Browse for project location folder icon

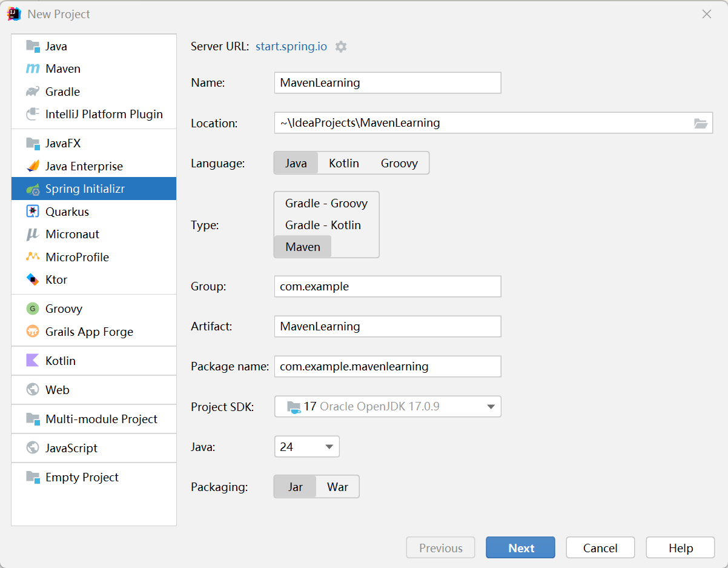click(x=700, y=123)
